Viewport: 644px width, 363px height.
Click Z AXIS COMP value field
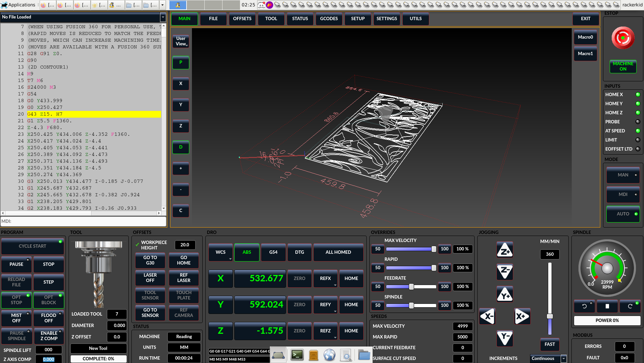click(x=48, y=359)
